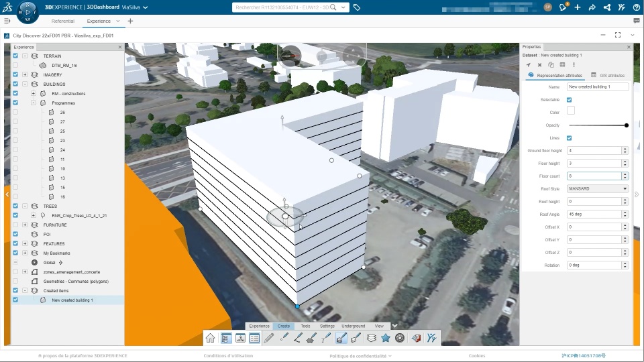This screenshot has height=362, width=644.
Task: Switch to the Tools toolbar tab
Action: click(x=305, y=326)
